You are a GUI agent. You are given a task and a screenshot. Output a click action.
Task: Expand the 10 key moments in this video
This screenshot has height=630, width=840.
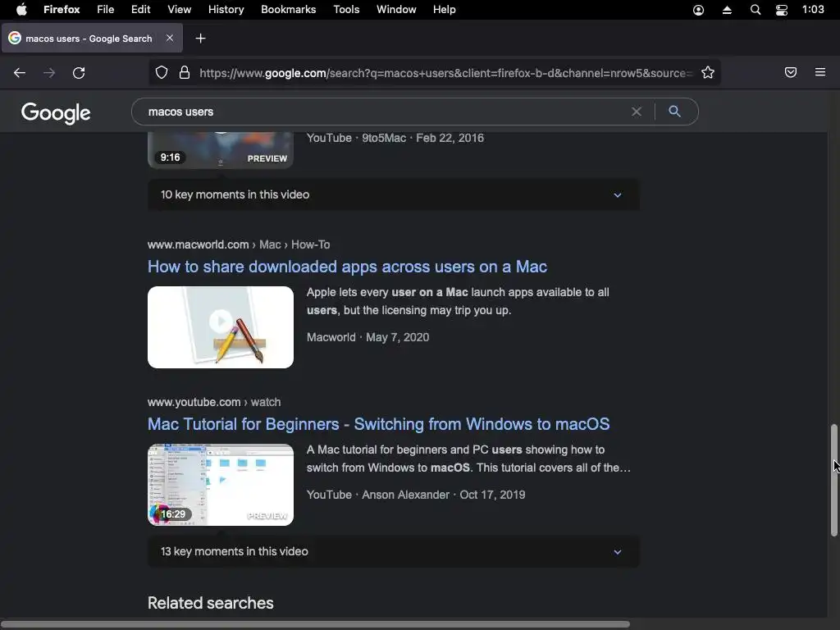tap(394, 194)
